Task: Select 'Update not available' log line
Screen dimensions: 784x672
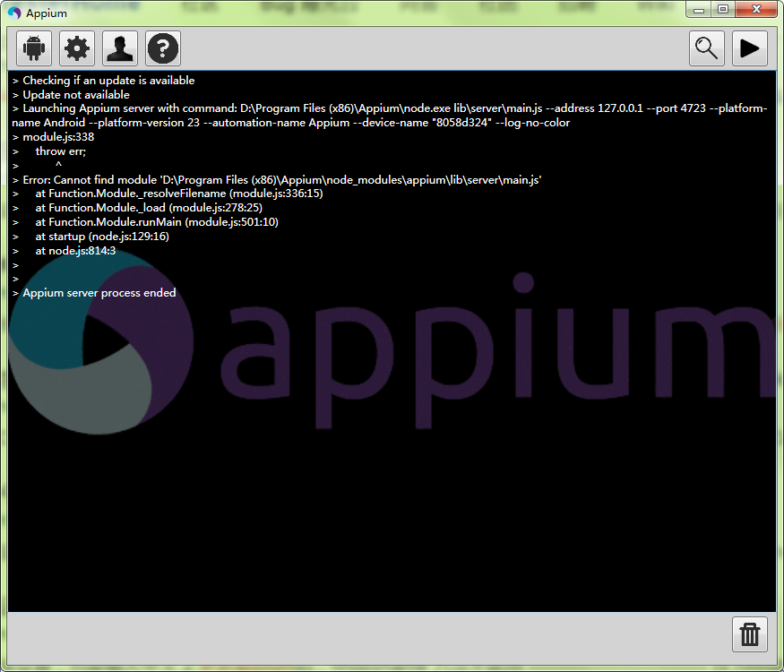Action: coord(71,94)
